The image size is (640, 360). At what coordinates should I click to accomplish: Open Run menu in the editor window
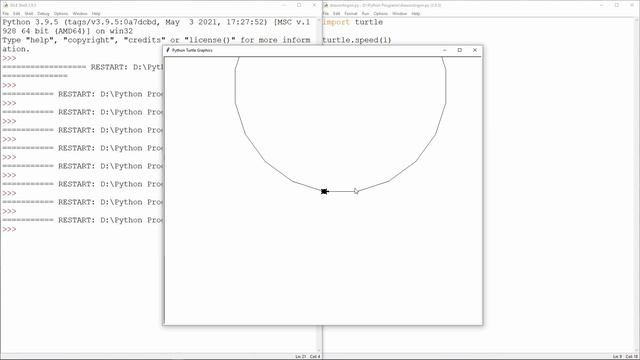click(365, 13)
